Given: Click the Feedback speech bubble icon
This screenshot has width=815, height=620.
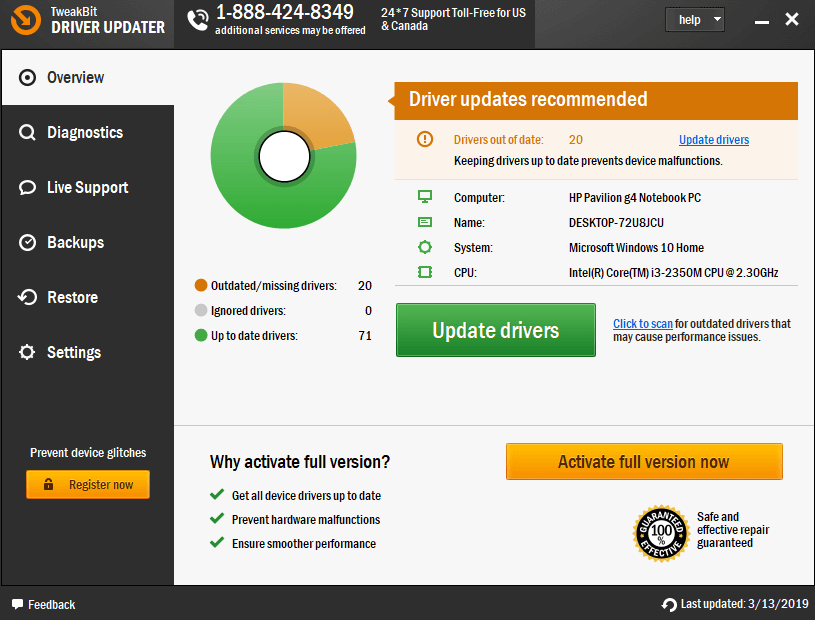Looking at the screenshot, I should point(18,604).
